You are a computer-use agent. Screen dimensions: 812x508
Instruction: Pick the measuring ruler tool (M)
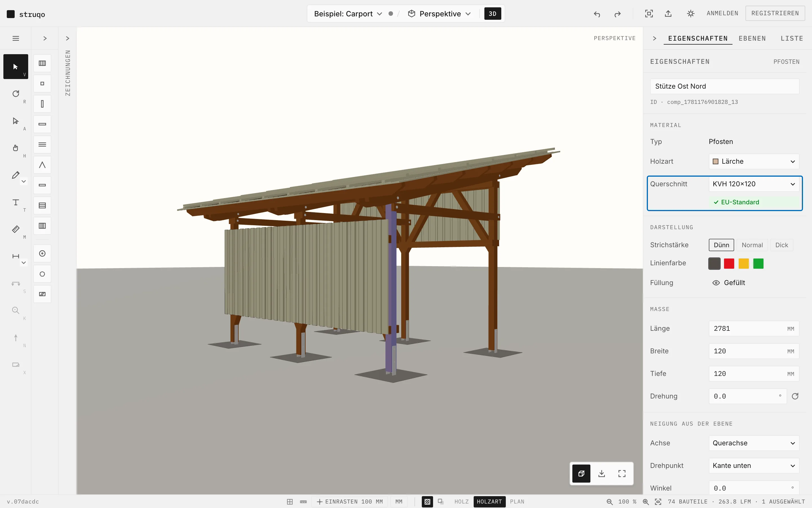16,229
